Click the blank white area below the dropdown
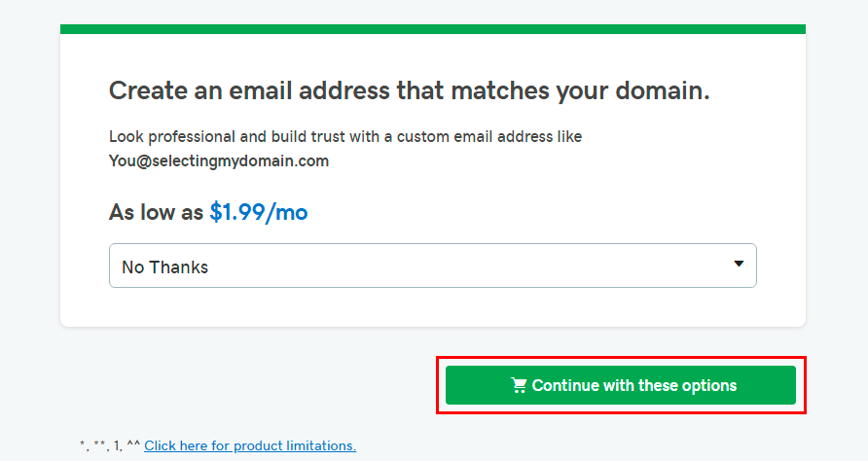The image size is (868, 461). click(x=432, y=307)
